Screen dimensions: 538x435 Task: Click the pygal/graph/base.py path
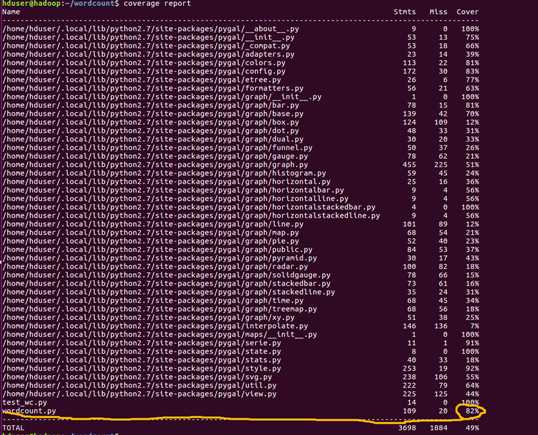[x=153, y=114]
